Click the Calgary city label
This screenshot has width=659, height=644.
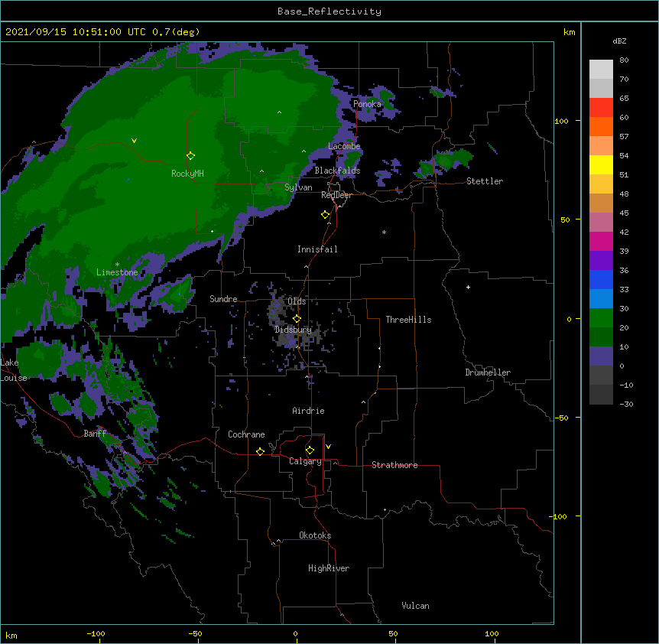(305, 461)
